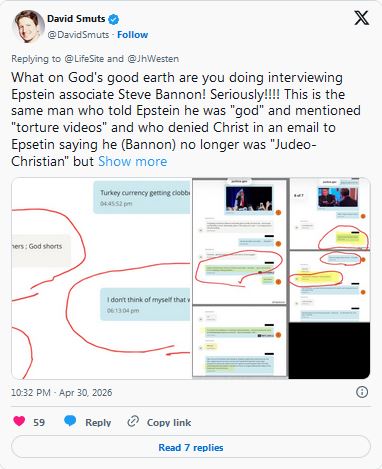Click David Smuts profile avatar
This screenshot has width=382, height=469.
(x=27, y=26)
